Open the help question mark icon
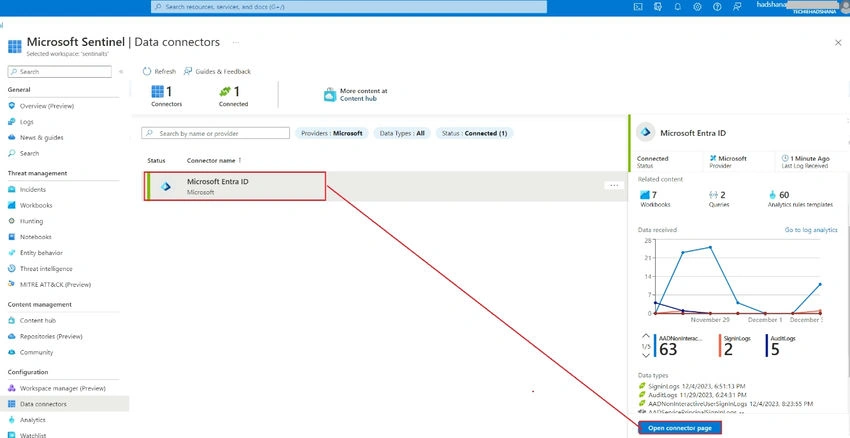This screenshot has height=438, width=850. point(717,7)
